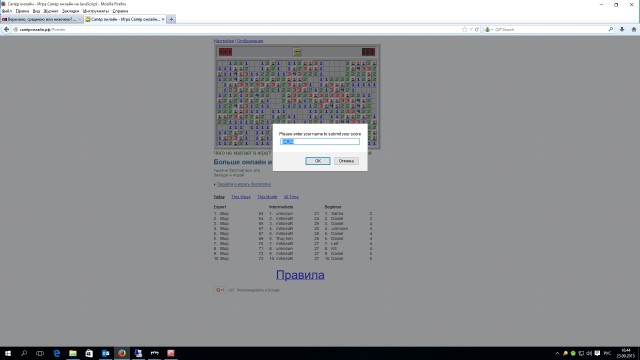
Task: Open a new tab with plus button
Action: [171, 19]
